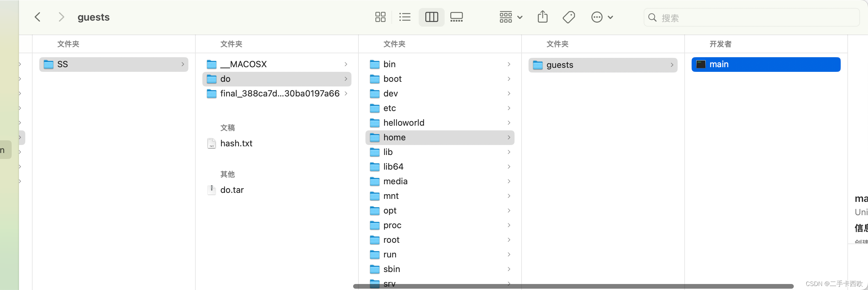Expand chevron on the do row
The image size is (868, 290).
point(346,79)
